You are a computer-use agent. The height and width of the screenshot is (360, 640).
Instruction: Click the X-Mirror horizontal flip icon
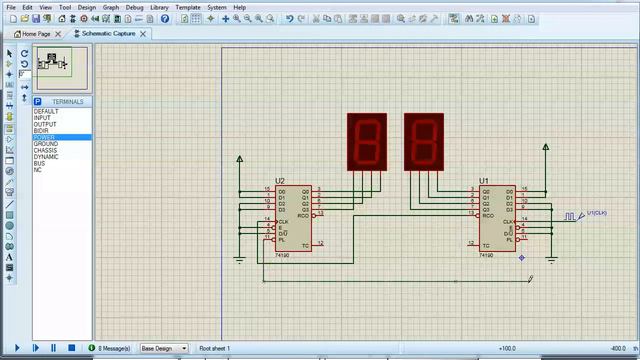click(x=24, y=87)
